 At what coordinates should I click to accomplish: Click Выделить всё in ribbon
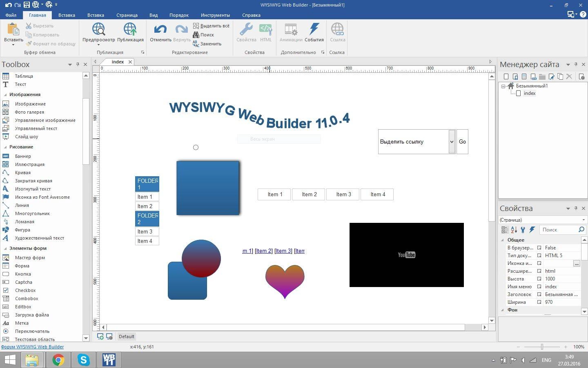[211, 26]
